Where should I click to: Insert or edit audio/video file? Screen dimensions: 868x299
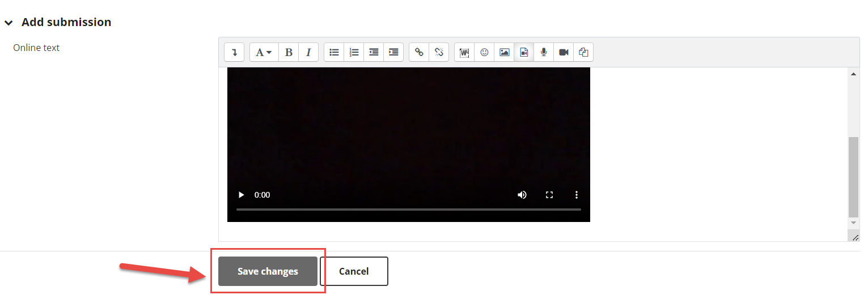(524, 52)
